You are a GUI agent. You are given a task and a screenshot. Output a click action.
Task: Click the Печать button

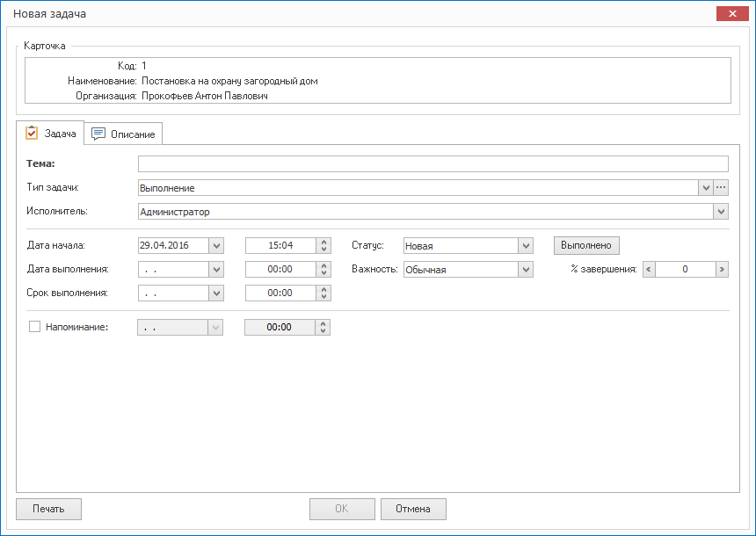(x=48, y=509)
